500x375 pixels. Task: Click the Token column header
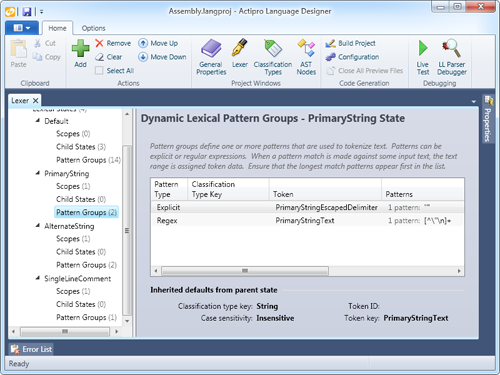tap(325, 189)
